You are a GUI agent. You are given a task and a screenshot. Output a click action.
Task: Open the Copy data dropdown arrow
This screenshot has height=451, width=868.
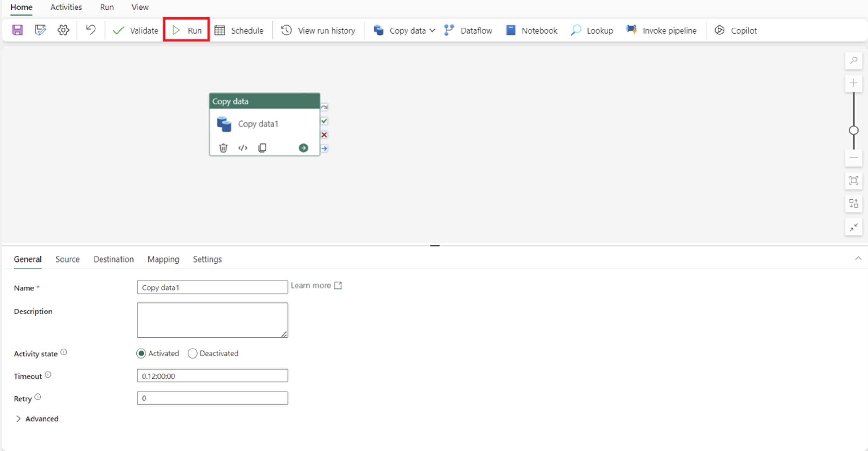click(x=432, y=31)
